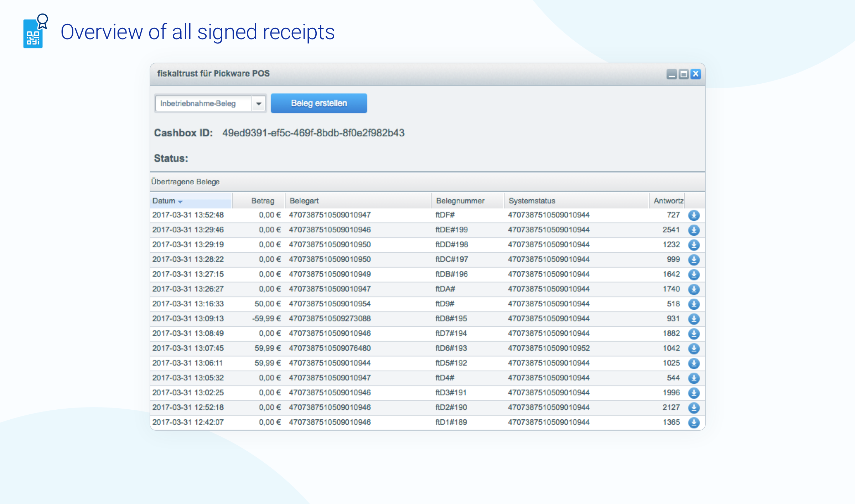Select Systemstatus cell 4707387510509010952
The width and height of the screenshot is (855, 504).
[x=549, y=348]
